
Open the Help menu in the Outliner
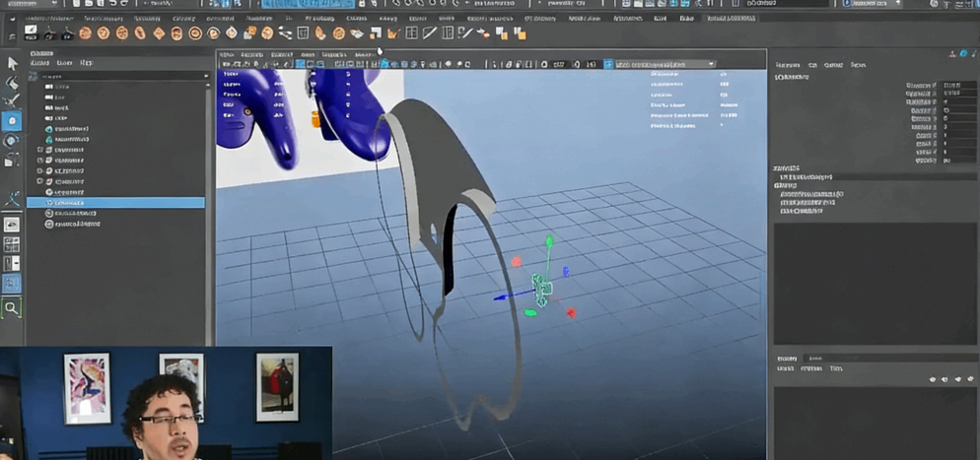point(86,63)
